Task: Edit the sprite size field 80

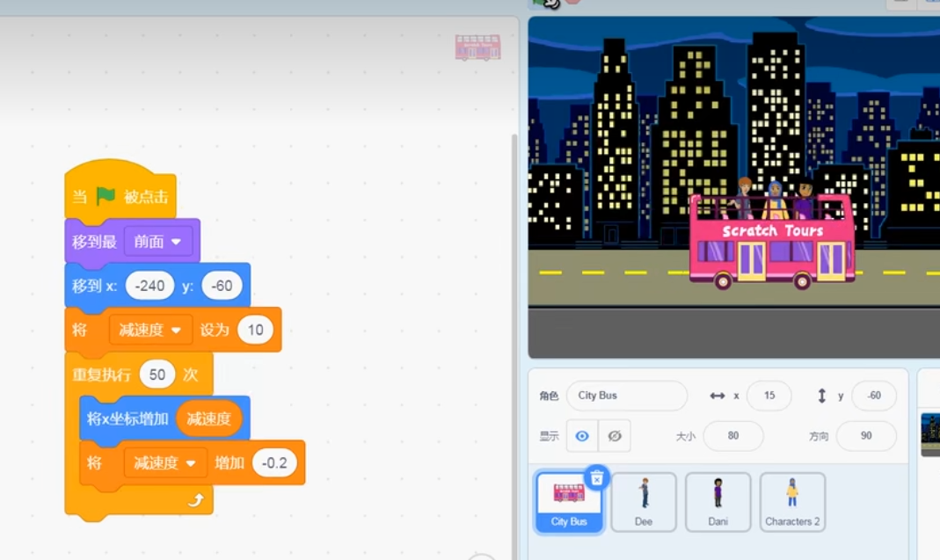Action: tap(733, 436)
